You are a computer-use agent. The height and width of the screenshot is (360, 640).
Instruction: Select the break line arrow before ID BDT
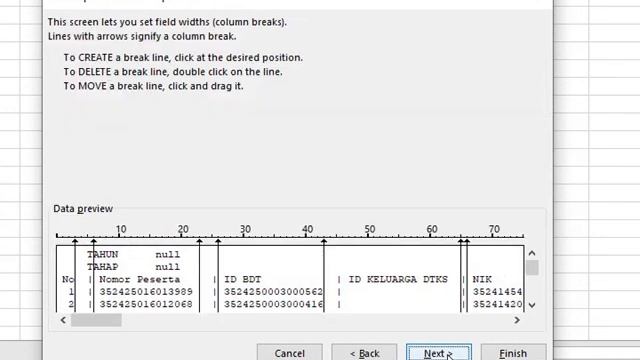point(218,242)
